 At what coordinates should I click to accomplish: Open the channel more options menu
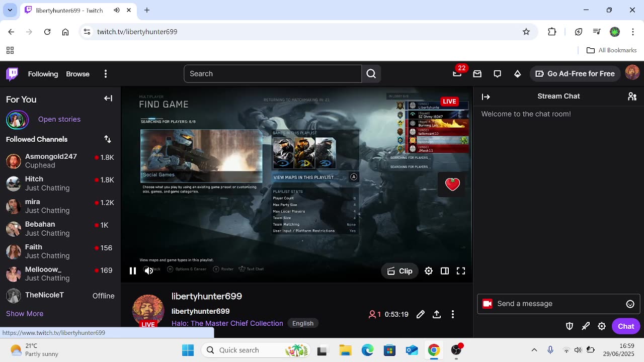pos(453,314)
